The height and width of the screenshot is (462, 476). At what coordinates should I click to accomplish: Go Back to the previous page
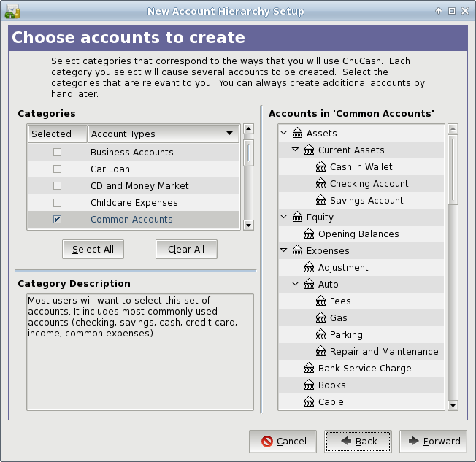coord(358,442)
